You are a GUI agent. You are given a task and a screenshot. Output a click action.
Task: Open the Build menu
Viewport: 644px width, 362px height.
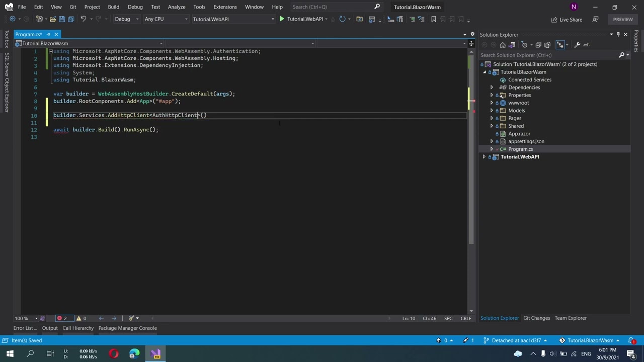coord(113,7)
